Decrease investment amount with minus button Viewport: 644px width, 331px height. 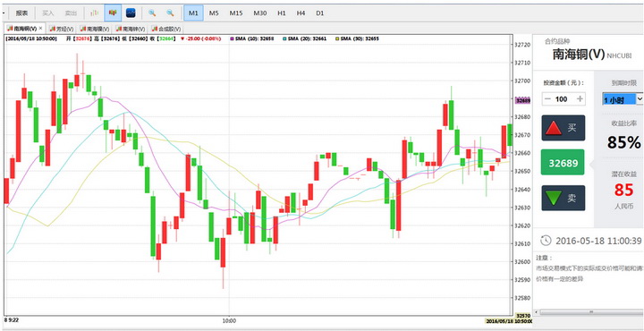point(548,99)
